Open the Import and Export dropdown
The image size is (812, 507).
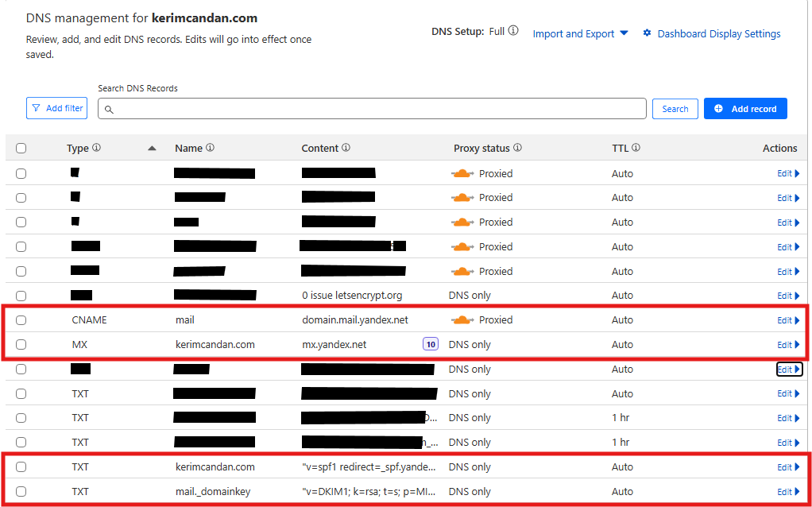[x=580, y=33]
